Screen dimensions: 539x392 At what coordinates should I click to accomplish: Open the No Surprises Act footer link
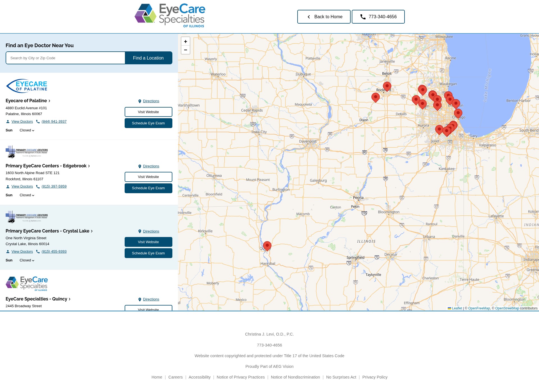pos(341,377)
